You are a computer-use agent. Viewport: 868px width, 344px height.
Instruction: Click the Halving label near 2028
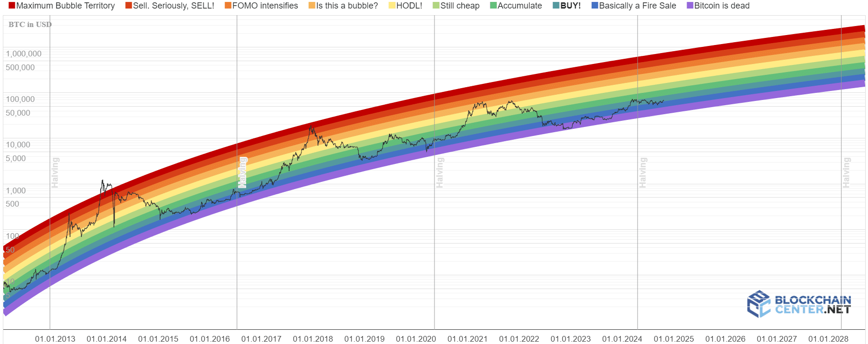coord(847,172)
